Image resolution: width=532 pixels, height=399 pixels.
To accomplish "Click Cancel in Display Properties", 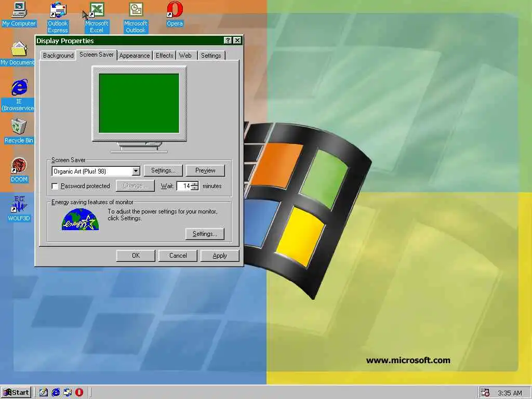I will coord(178,256).
